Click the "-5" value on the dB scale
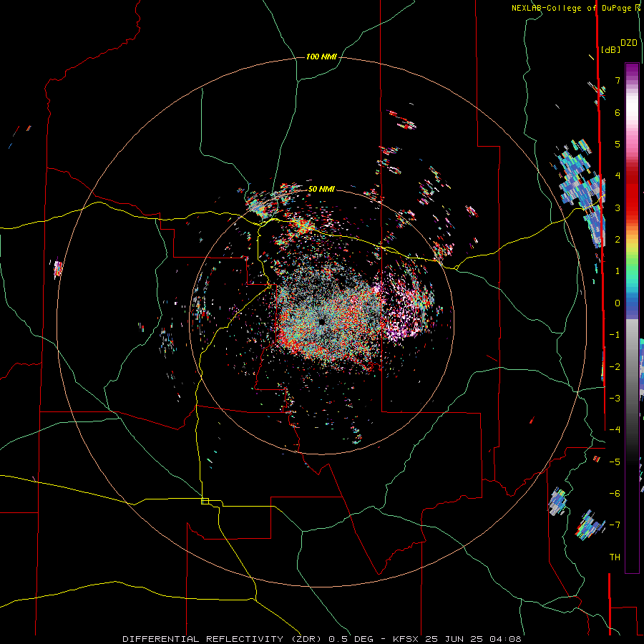 tap(615, 462)
